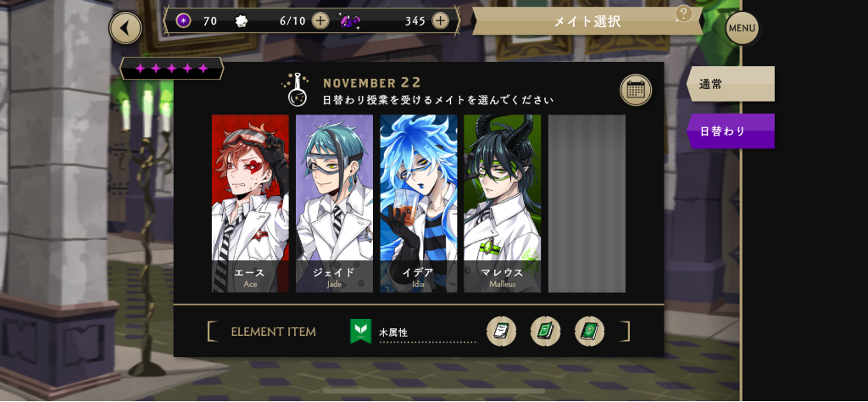Switch to the 通常 tab
The image size is (868, 402).
pos(730,84)
